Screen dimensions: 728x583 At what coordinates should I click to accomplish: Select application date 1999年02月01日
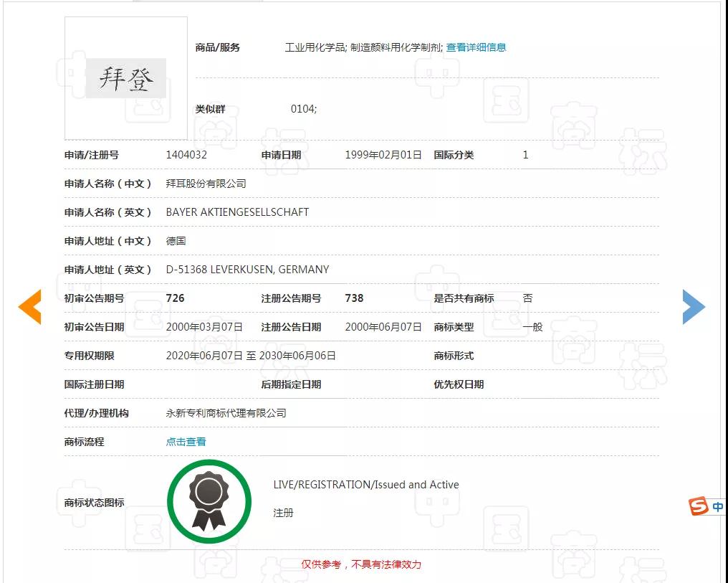[x=383, y=155]
